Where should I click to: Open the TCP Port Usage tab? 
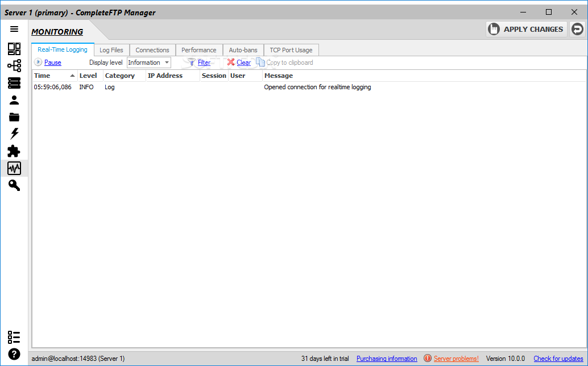click(x=291, y=50)
